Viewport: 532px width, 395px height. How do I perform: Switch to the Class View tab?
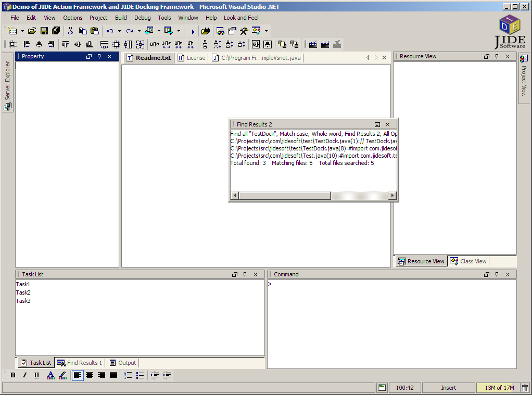(469, 261)
